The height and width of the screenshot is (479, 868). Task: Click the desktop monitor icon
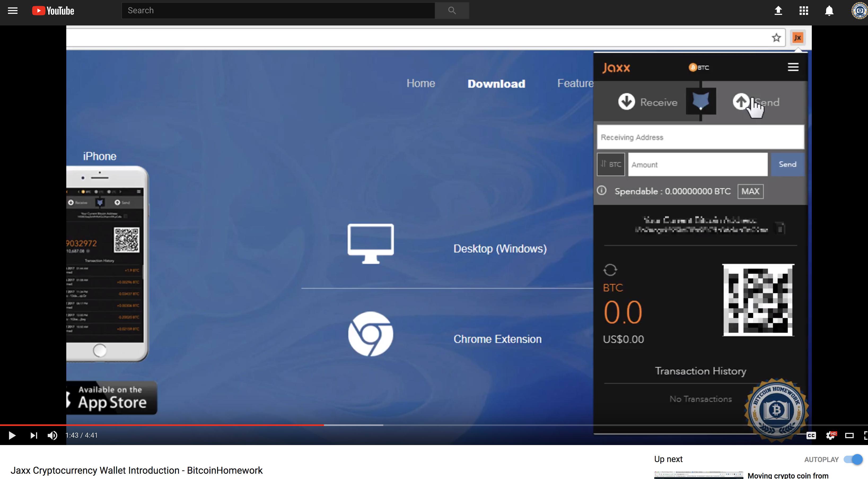click(x=371, y=243)
